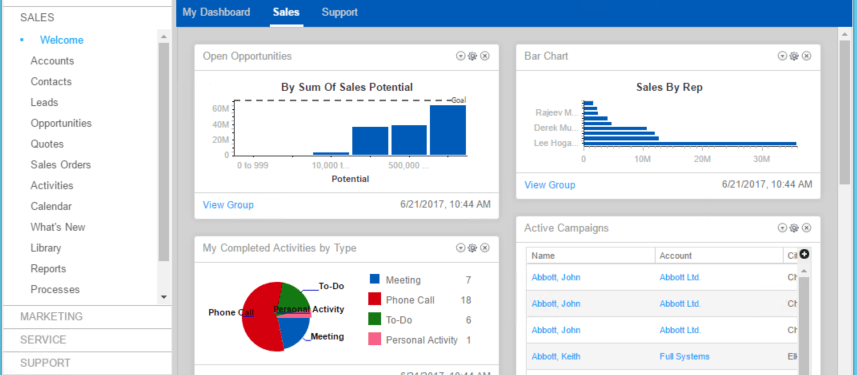The image size is (857, 375).
Task: Click the sidebar scrollbar down arrow
Action: [x=163, y=297]
